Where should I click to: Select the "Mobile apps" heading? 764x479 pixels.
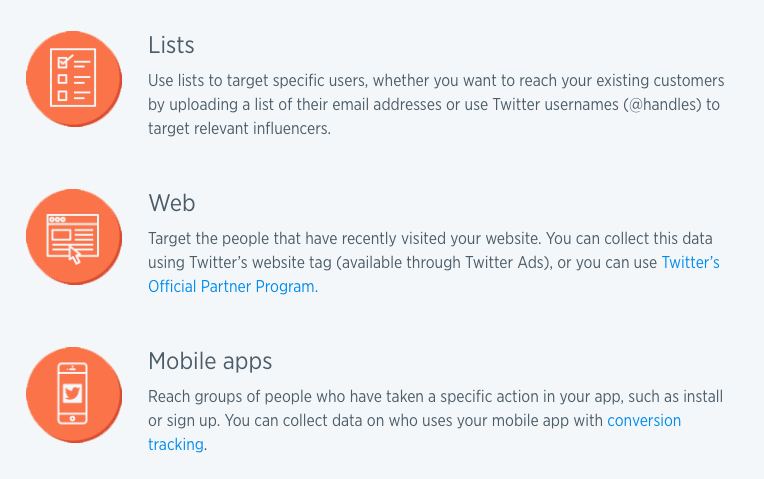[x=210, y=362]
